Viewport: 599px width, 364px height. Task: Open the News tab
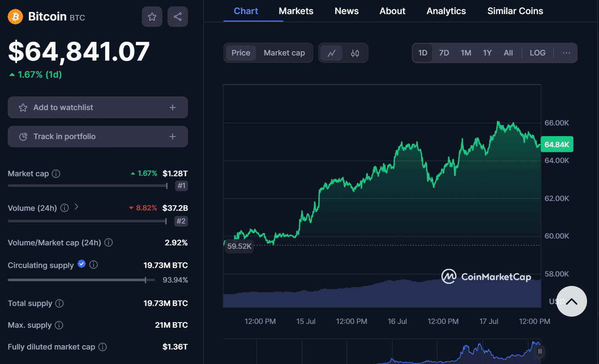(346, 11)
